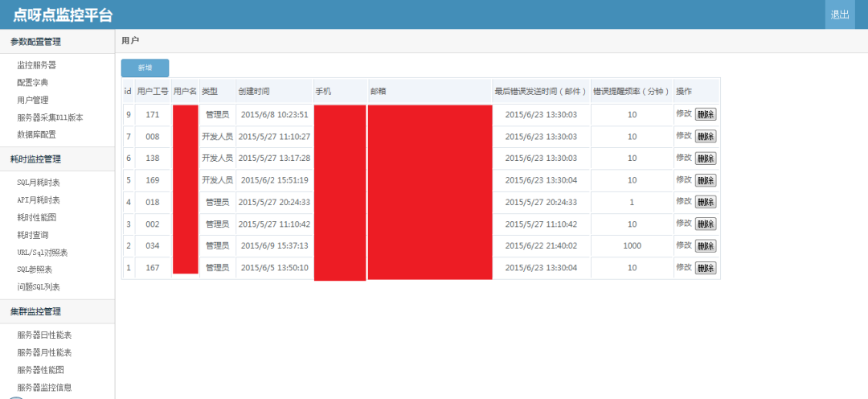Viewport: 868px width, 399px height.
Task: Delete the user with 工号 171
Action: click(706, 114)
